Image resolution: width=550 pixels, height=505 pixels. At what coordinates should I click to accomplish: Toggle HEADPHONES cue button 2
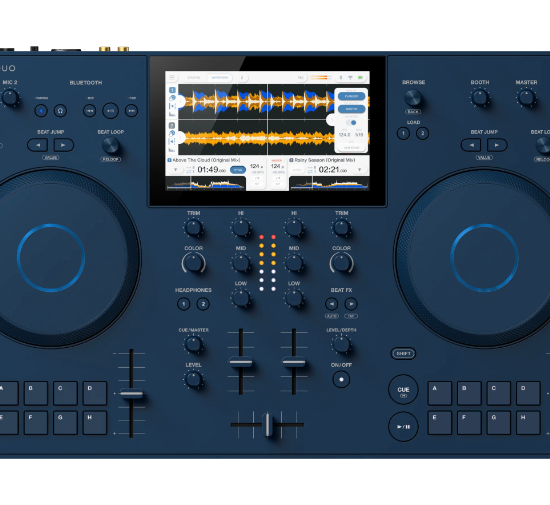[x=203, y=304]
